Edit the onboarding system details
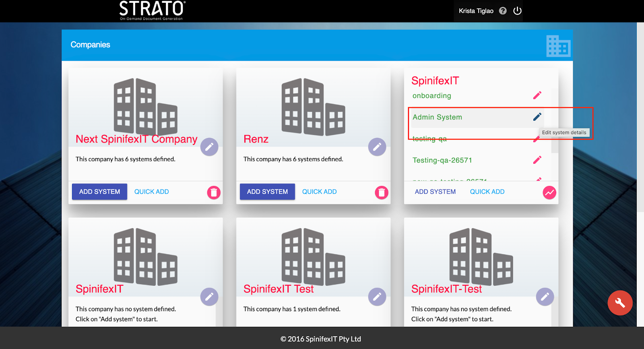Image resolution: width=644 pixels, height=349 pixels. click(x=537, y=95)
